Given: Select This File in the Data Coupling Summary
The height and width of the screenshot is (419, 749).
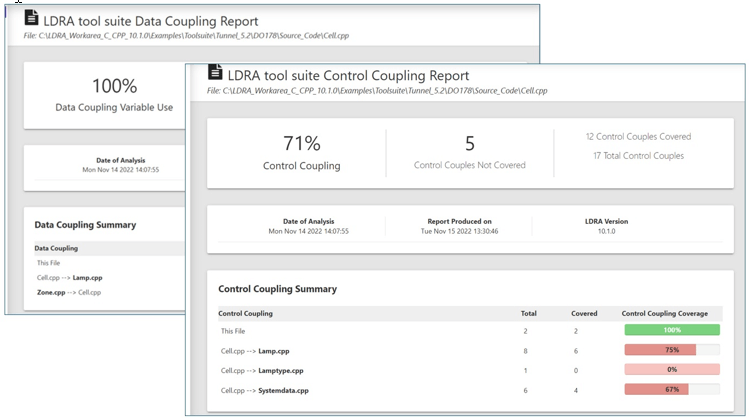Looking at the screenshot, I should (49, 263).
